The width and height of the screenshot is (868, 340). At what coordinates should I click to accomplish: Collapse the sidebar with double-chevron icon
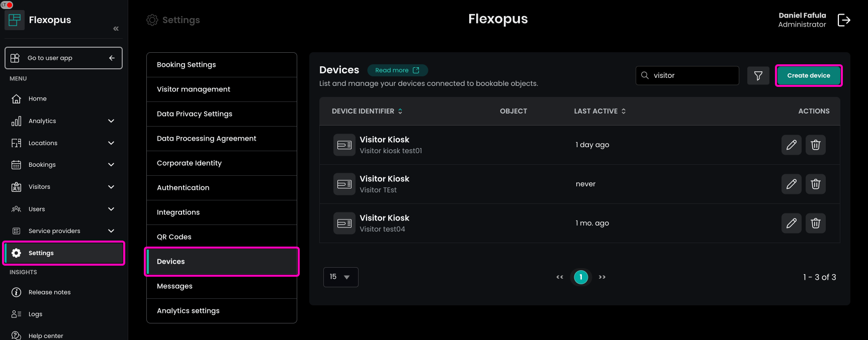tap(116, 29)
